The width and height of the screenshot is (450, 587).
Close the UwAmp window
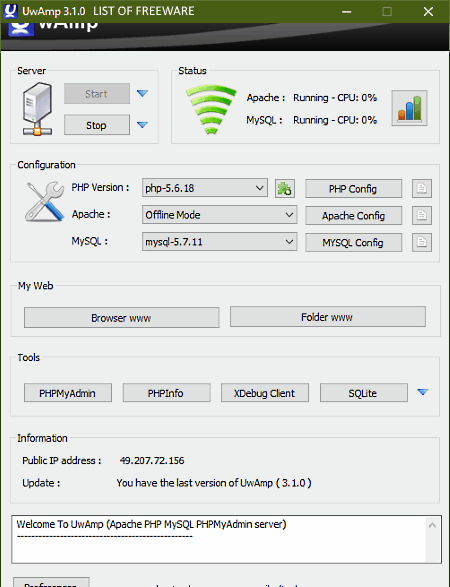pyautogui.click(x=428, y=12)
